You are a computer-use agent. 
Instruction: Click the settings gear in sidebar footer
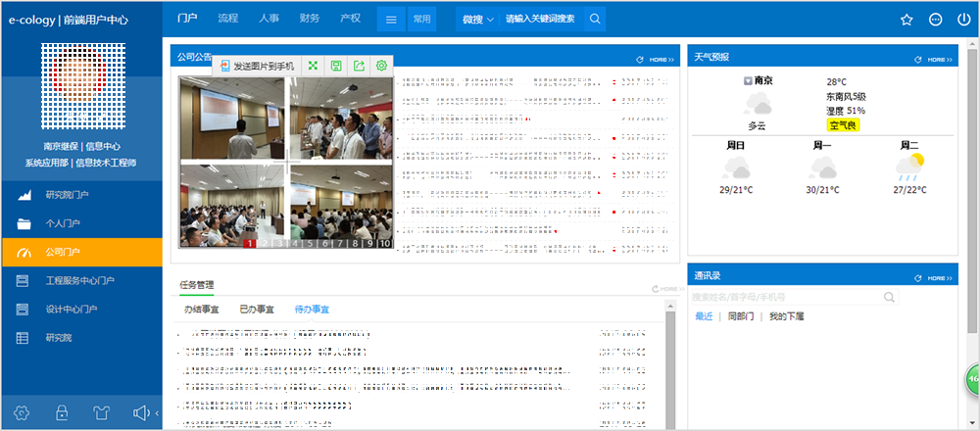point(22,413)
